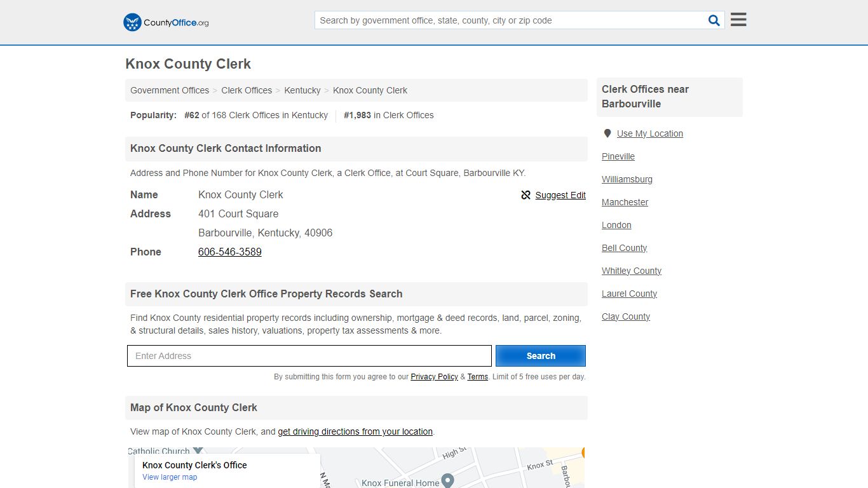Click Clerk Offices near Barbourville heading

[645, 97]
